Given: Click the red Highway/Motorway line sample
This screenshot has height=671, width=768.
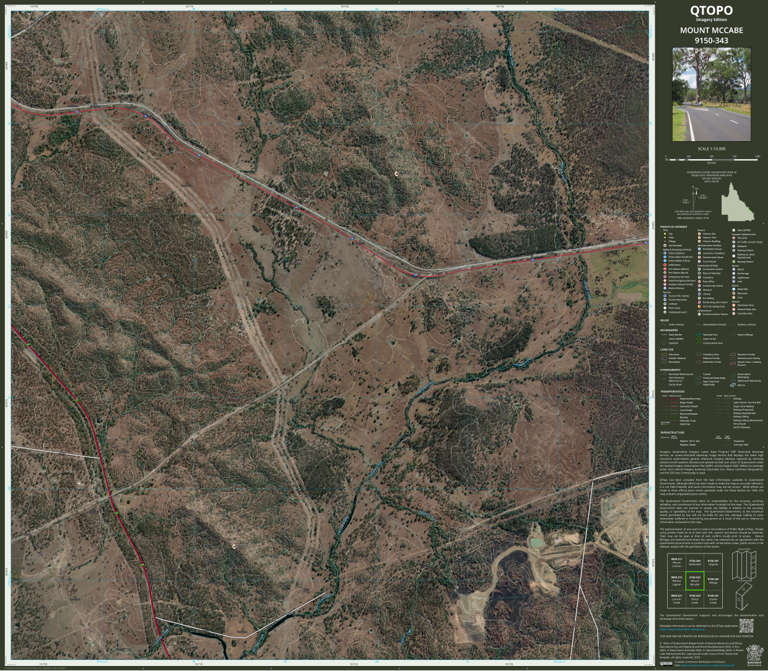Looking at the screenshot, I should pyautogui.click(x=674, y=399).
